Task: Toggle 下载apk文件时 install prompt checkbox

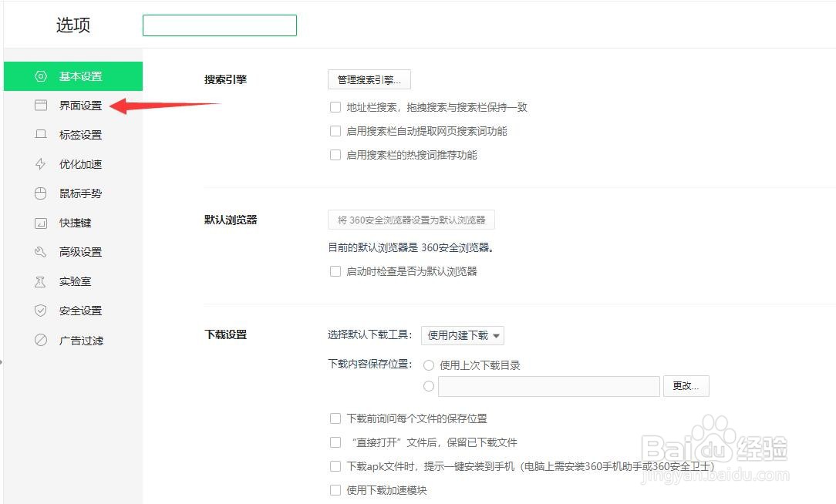Action: (x=335, y=466)
